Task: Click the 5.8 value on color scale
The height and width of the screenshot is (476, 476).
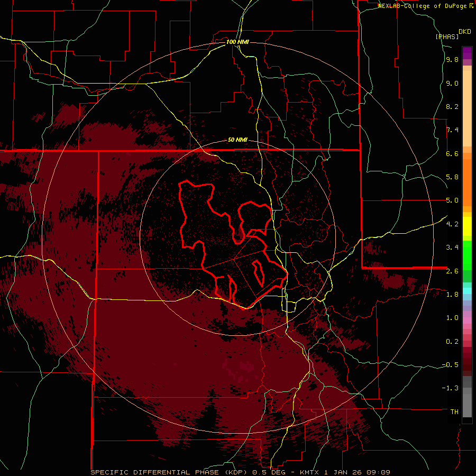Action: (452, 177)
